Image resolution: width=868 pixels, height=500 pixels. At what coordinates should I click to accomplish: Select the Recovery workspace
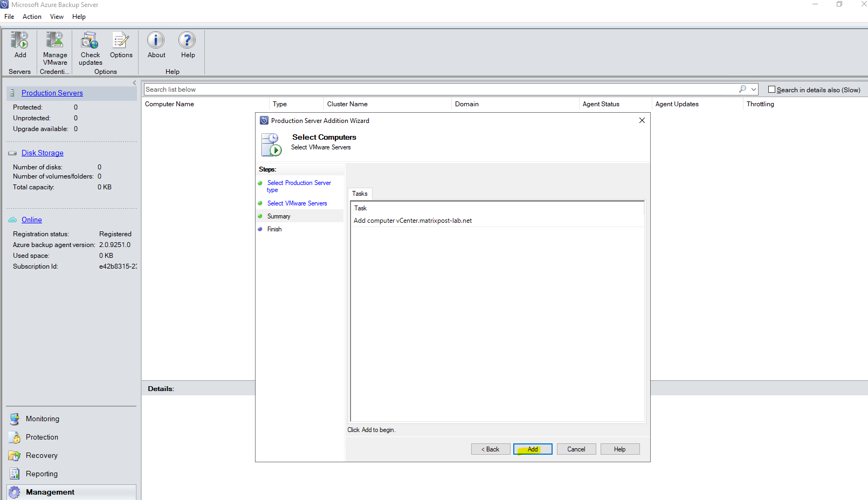(x=42, y=456)
